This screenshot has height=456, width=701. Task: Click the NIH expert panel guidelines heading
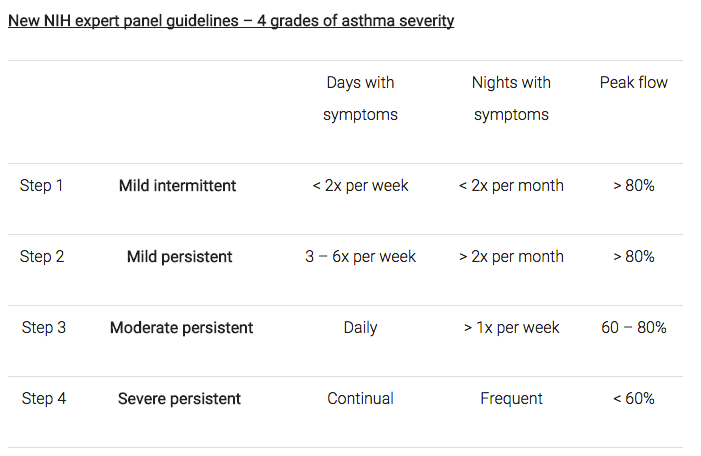pyautogui.click(x=231, y=20)
